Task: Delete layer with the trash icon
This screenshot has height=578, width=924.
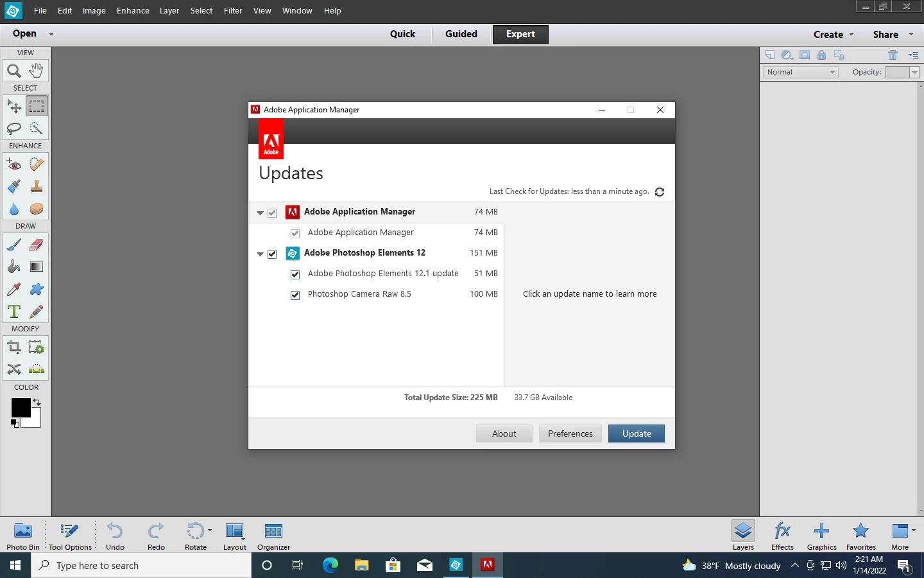Action: click(x=893, y=55)
